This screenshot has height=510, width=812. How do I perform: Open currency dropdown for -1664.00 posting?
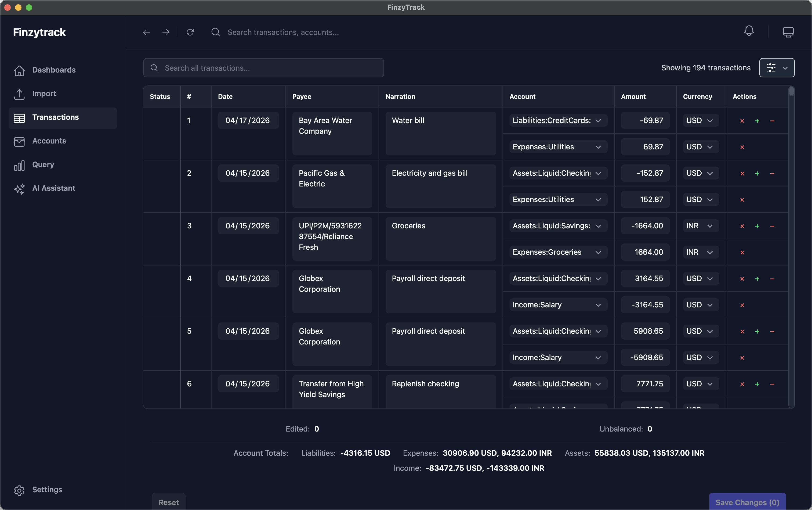pyautogui.click(x=700, y=226)
